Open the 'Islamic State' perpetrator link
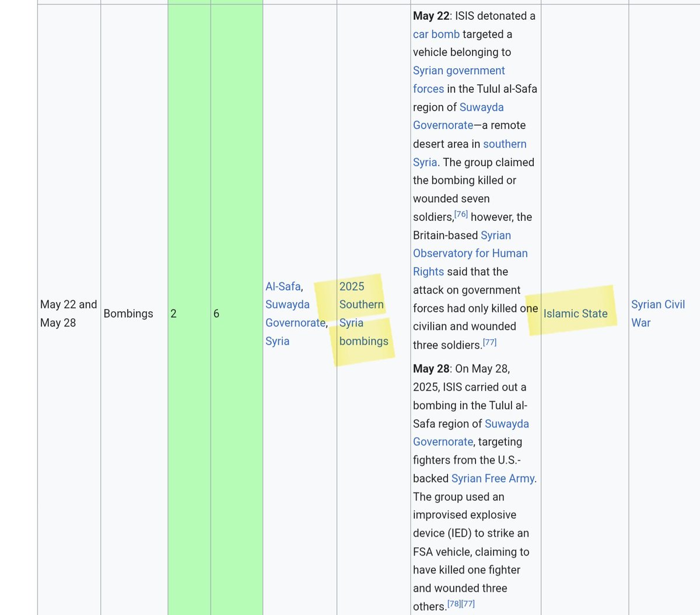The image size is (700, 615). 575,314
